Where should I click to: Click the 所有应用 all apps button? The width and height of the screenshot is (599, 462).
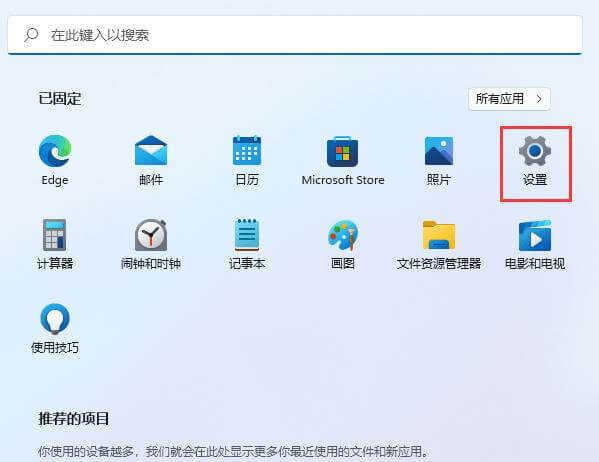coord(509,99)
